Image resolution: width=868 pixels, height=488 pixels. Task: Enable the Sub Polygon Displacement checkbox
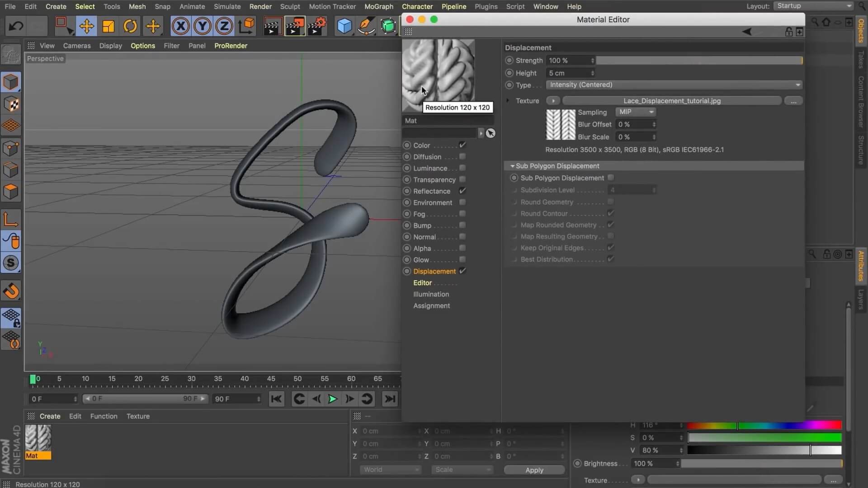click(611, 178)
